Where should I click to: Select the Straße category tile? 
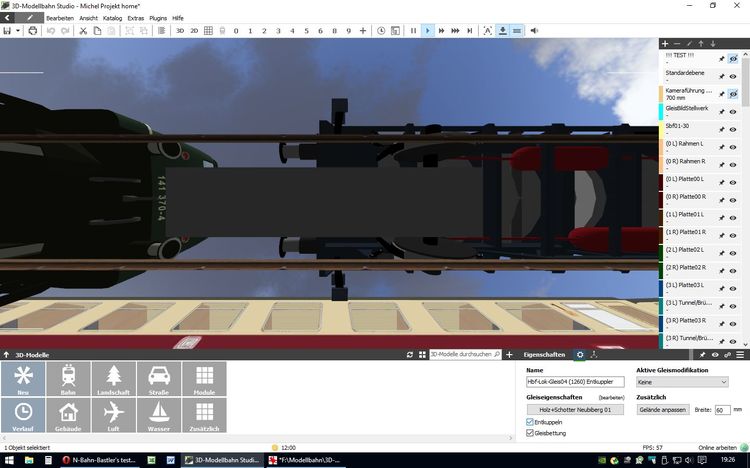pyautogui.click(x=158, y=378)
